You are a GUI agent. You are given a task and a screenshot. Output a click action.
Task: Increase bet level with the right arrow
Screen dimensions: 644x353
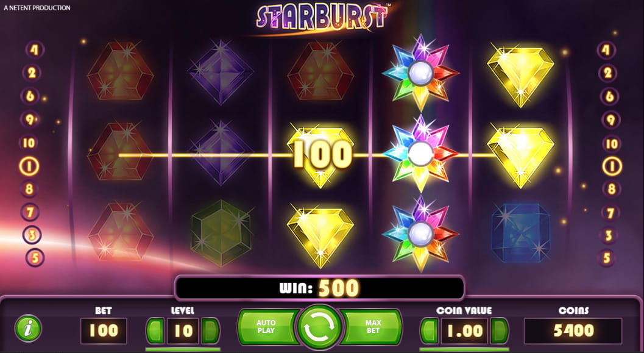[x=210, y=330]
